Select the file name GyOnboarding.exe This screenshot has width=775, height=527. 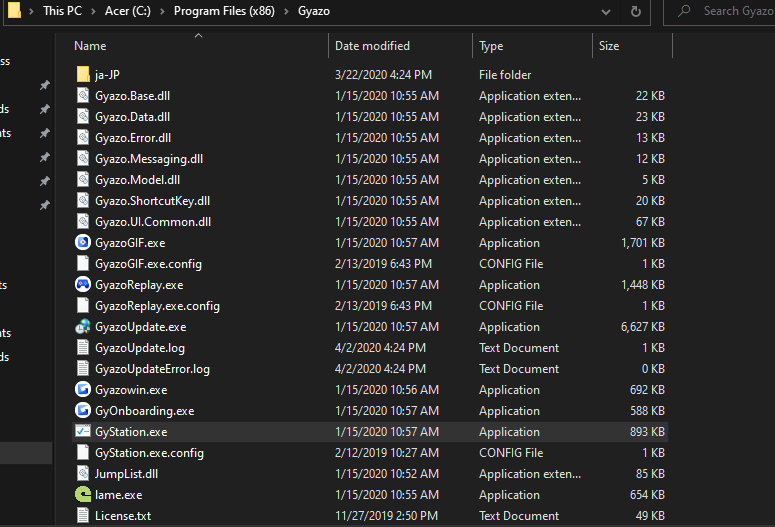(x=144, y=411)
